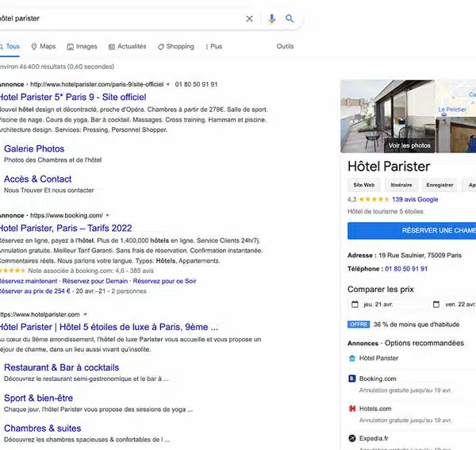Click the Hôtel Parister icon under Annonces
The image size is (476, 450).
coord(352,358)
